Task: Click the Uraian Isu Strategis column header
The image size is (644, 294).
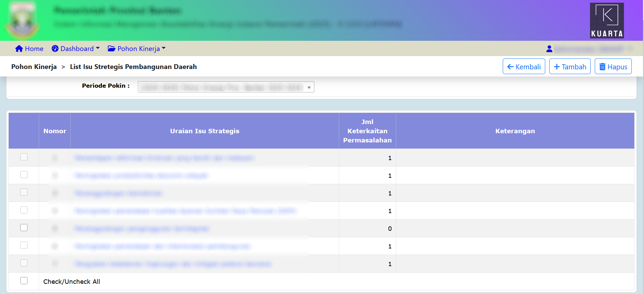Action: 204,131
